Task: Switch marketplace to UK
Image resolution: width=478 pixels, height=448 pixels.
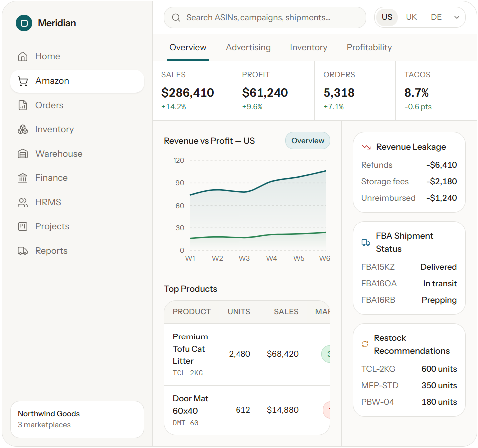Action: (x=411, y=17)
